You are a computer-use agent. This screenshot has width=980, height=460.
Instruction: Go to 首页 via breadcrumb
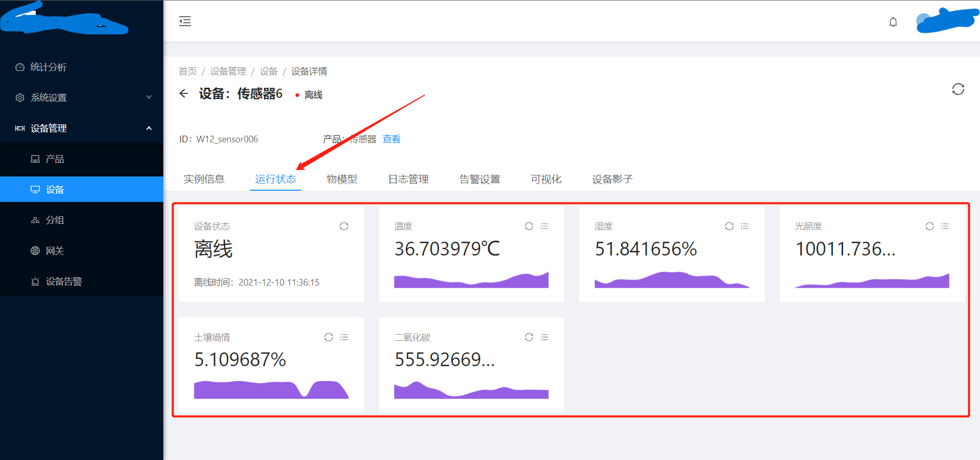pos(188,71)
